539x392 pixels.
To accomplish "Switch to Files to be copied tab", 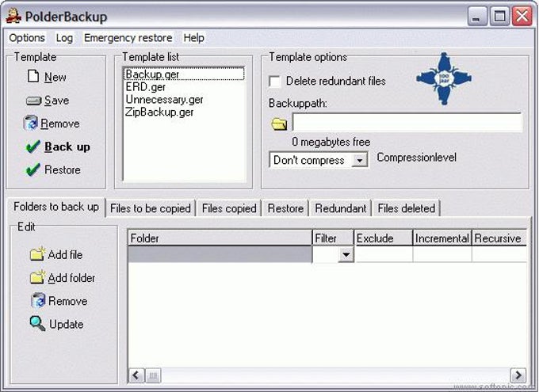I will tap(151, 208).
